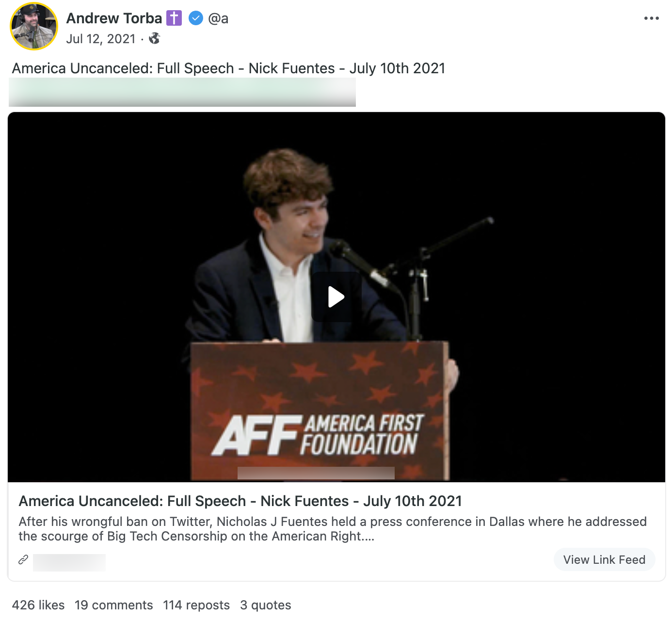Click the blue verified checkmark badge
The height and width of the screenshot is (622, 672).
pyautogui.click(x=195, y=18)
